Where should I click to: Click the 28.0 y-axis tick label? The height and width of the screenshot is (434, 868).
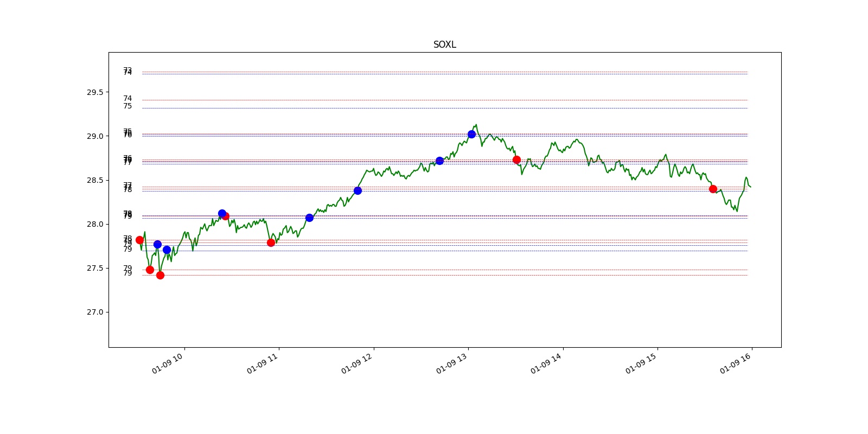pyautogui.click(x=94, y=224)
